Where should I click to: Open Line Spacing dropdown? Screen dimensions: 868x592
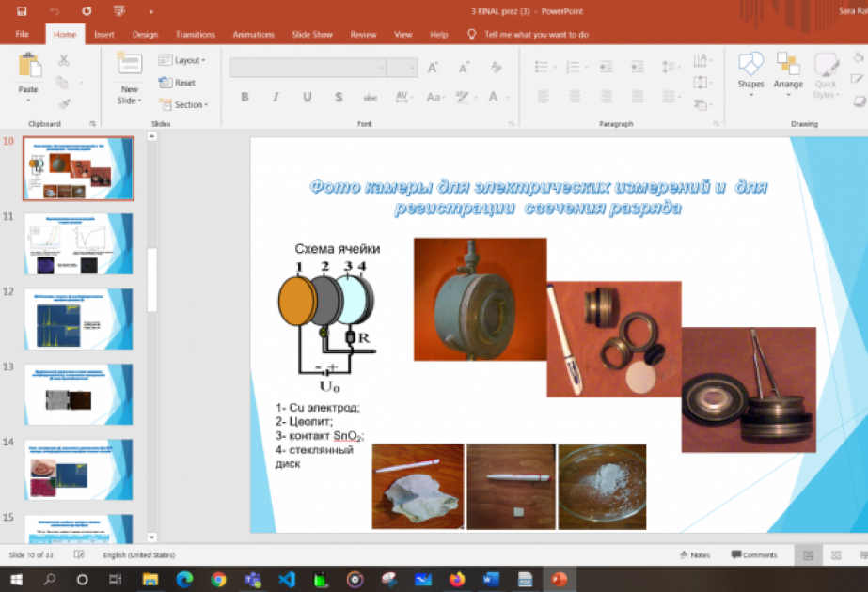pos(671,68)
